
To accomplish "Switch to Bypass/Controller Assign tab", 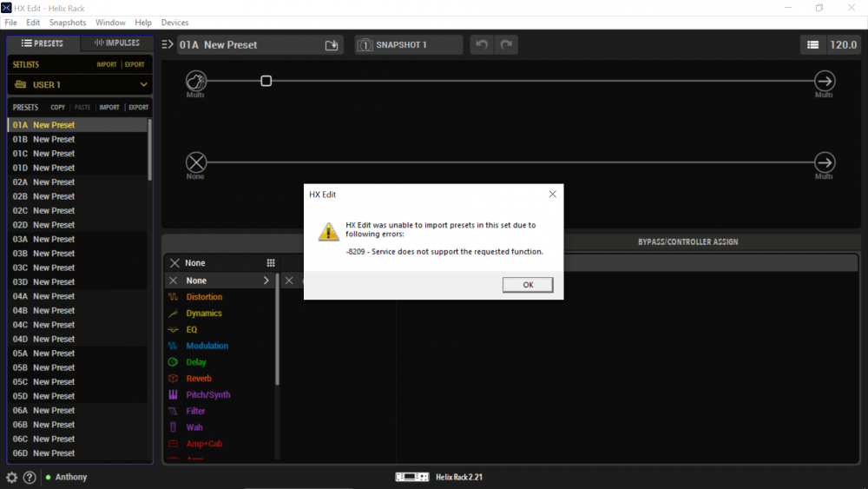I will coord(687,242).
